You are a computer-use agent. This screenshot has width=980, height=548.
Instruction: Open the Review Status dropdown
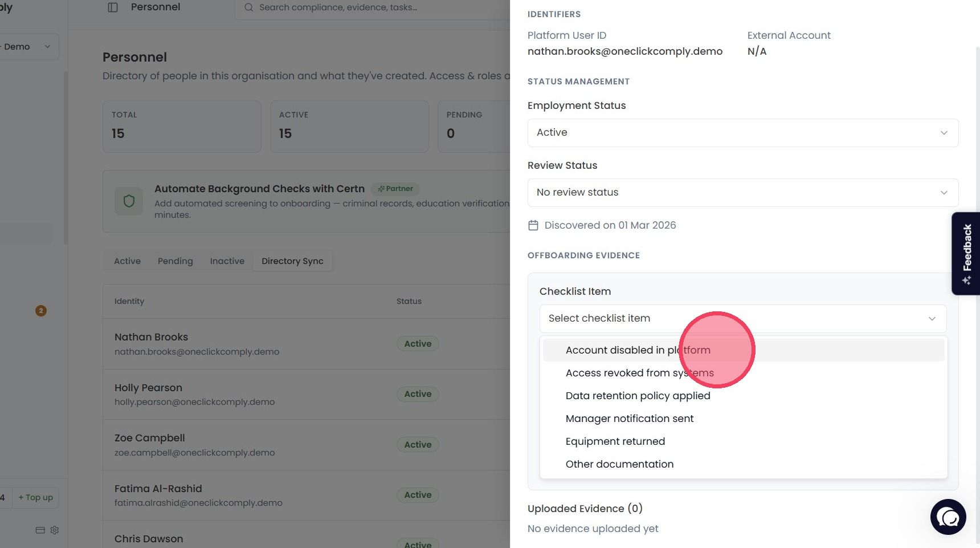tap(743, 193)
